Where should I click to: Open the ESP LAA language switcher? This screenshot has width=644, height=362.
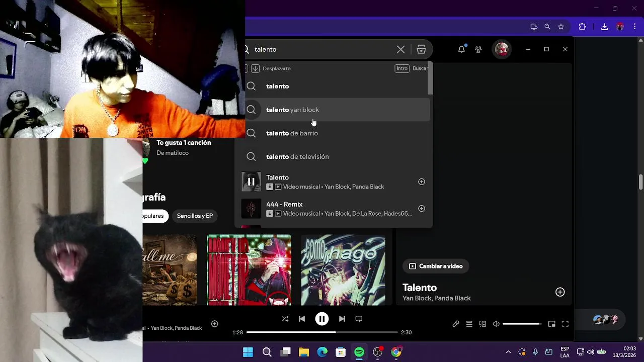pos(565,352)
